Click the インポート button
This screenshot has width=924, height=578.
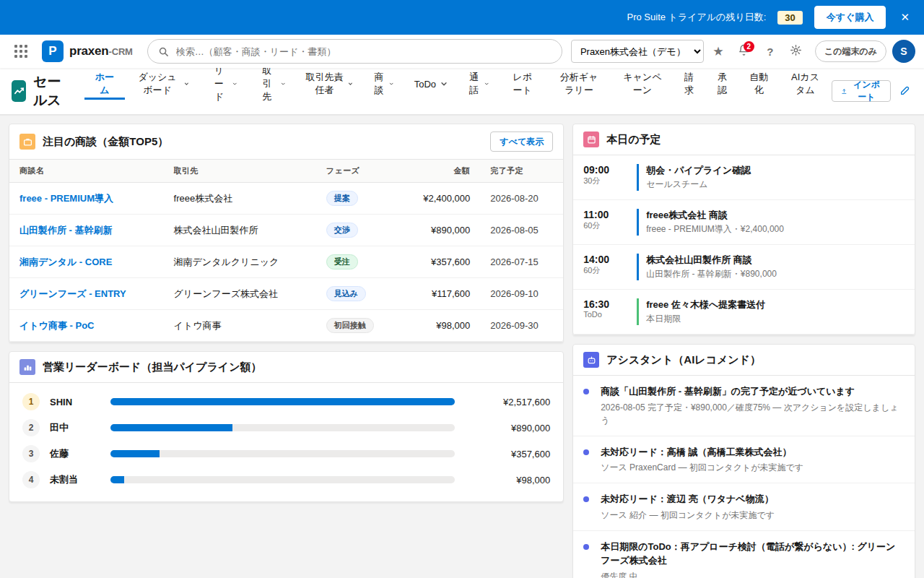coord(861,91)
